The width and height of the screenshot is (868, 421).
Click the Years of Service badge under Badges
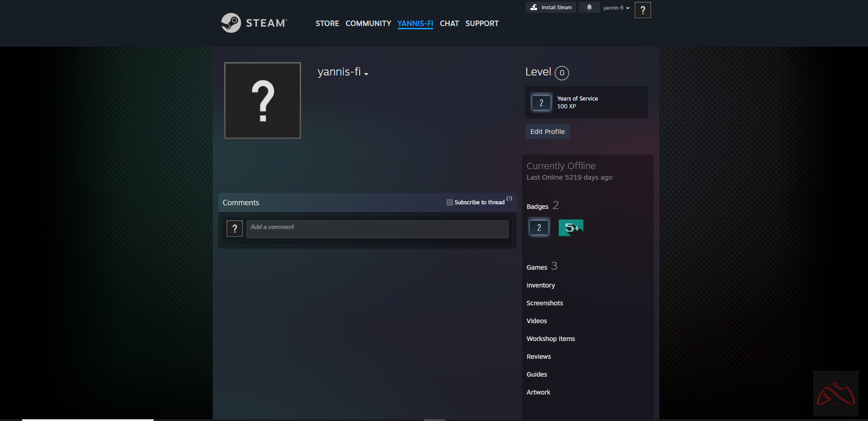(x=539, y=228)
